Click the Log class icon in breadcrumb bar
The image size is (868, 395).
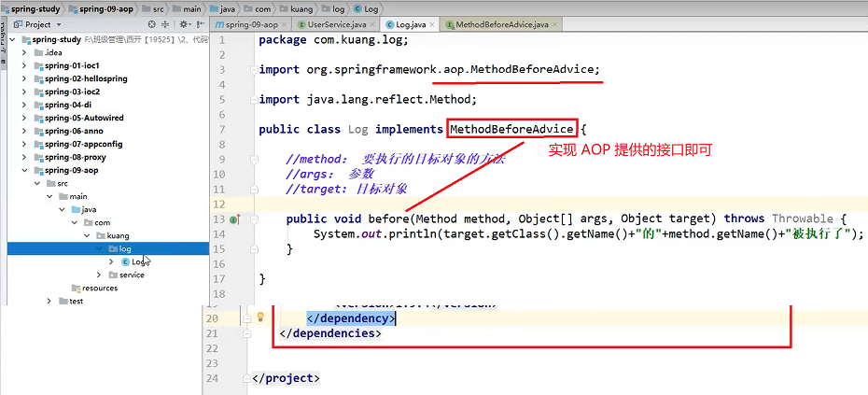tap(357, 8)
